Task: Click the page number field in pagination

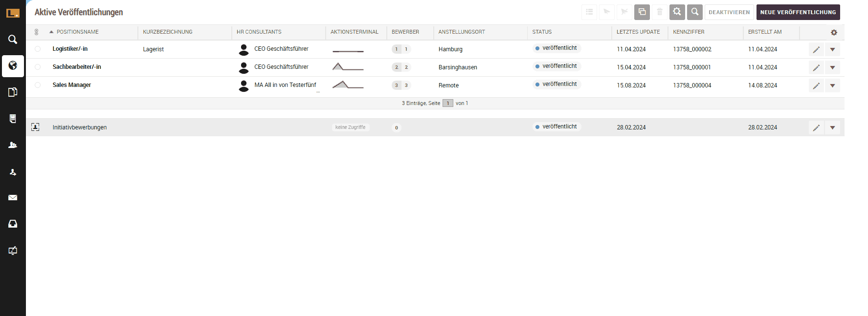Action: (447, 103)
